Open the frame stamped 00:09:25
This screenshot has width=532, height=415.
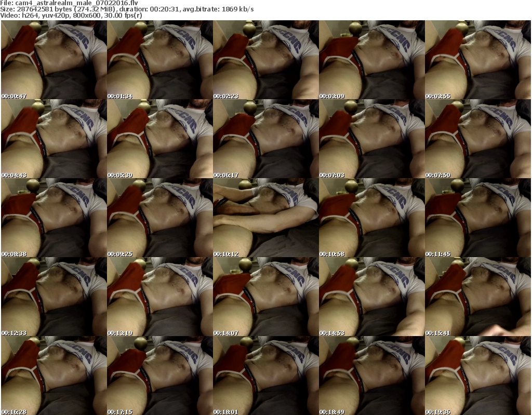pos(160,218)
